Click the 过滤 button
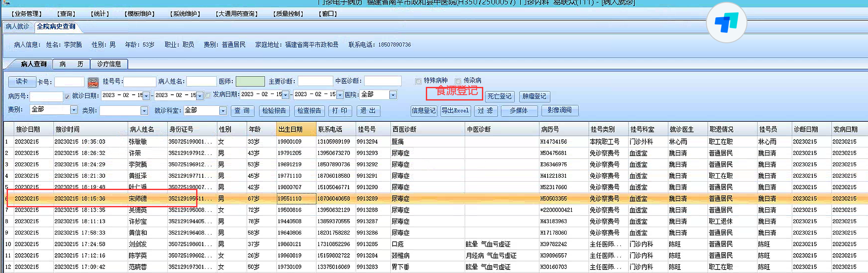Screen dimensions: 868x273 pos(485,111)
